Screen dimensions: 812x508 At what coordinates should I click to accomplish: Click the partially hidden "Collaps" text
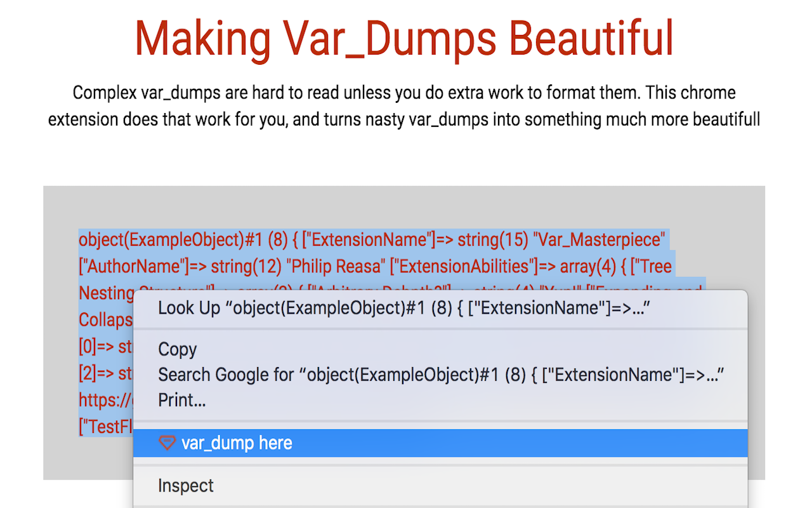(x=105, y=320)
